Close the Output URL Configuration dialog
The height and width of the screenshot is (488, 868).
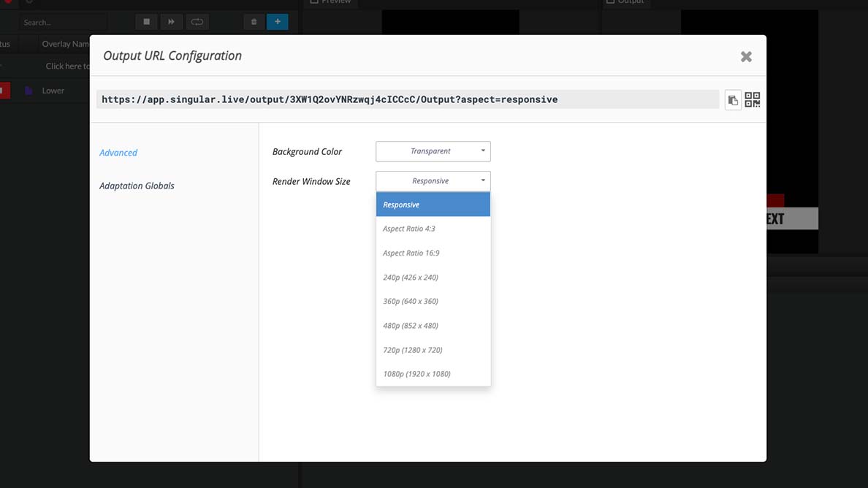[x=746, y=57]
